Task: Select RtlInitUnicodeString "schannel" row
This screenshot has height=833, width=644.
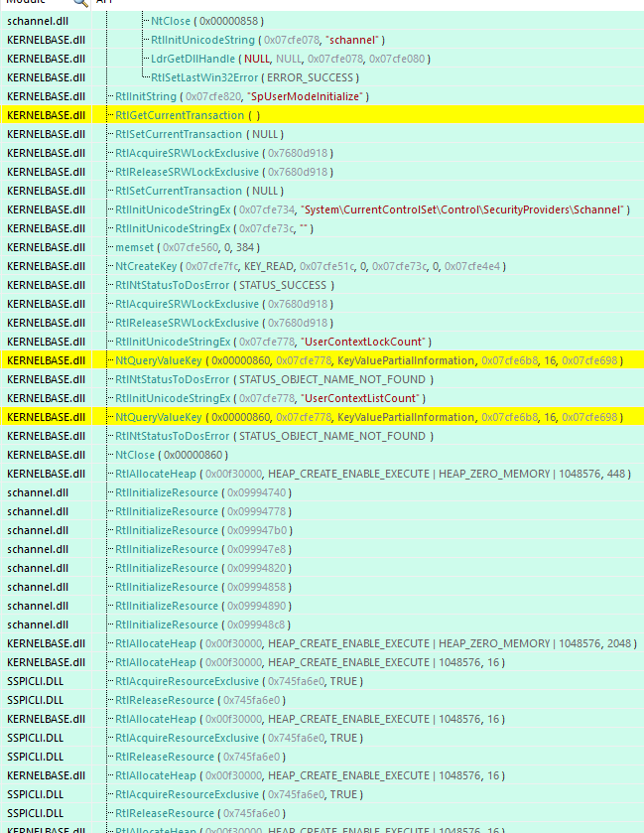Action: pyautogui.click(x=322, y=40)
